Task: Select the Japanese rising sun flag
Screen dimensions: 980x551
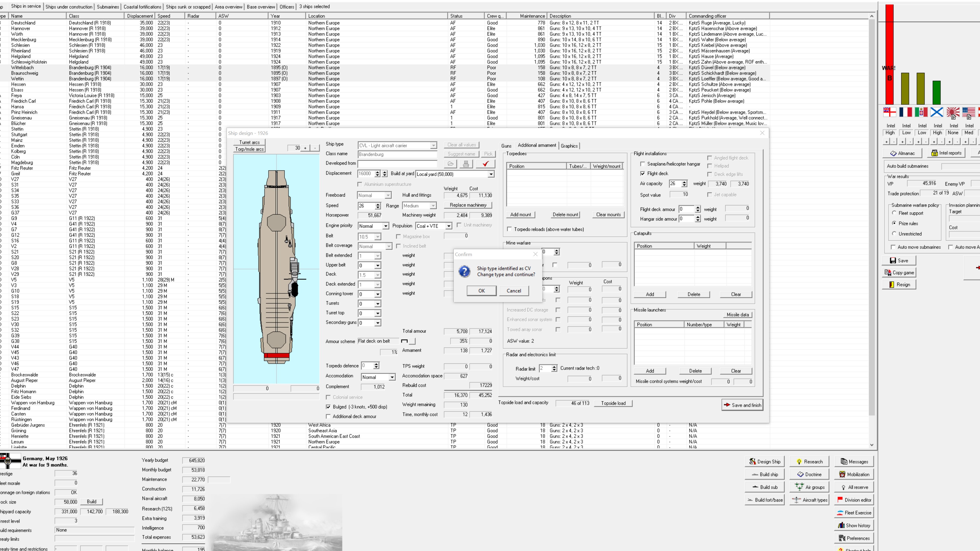Action: pyautogui.click(x=953, y=112)
